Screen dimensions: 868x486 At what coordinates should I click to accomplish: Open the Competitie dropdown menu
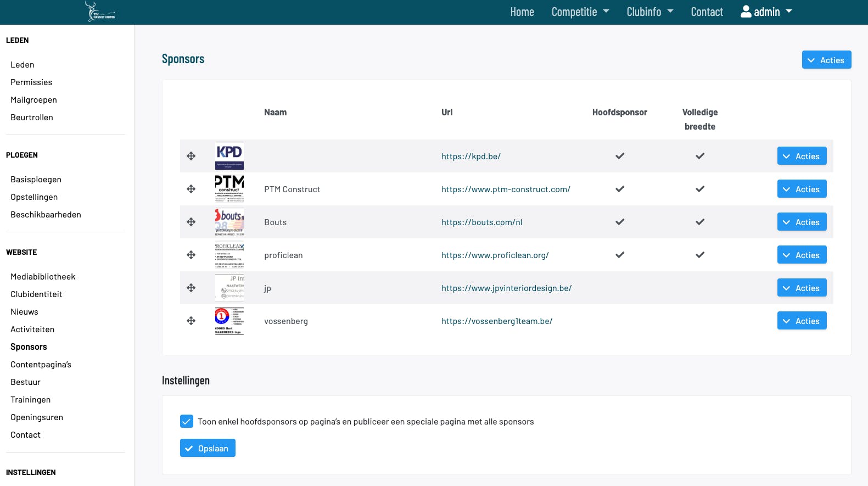pos(580,12)
